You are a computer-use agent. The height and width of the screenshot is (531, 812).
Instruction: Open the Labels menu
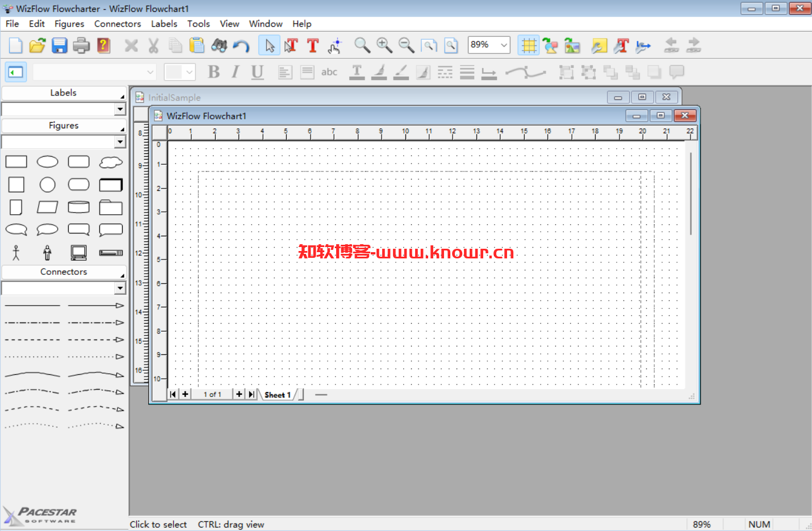[164, 24]
